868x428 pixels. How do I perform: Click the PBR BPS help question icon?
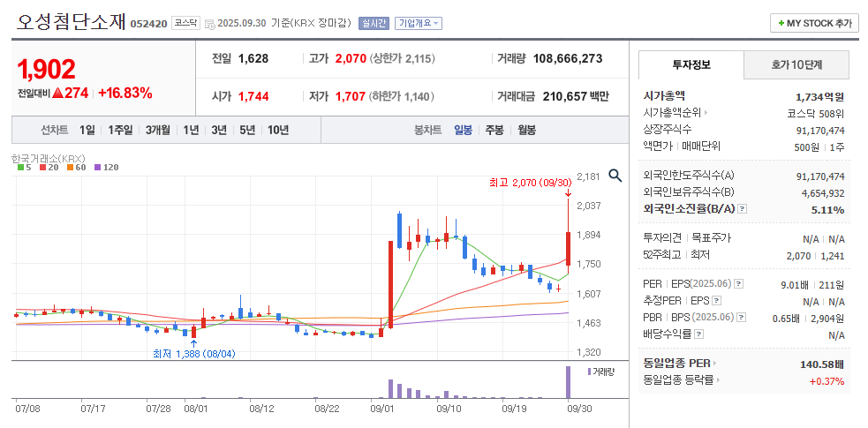[741, 318]
